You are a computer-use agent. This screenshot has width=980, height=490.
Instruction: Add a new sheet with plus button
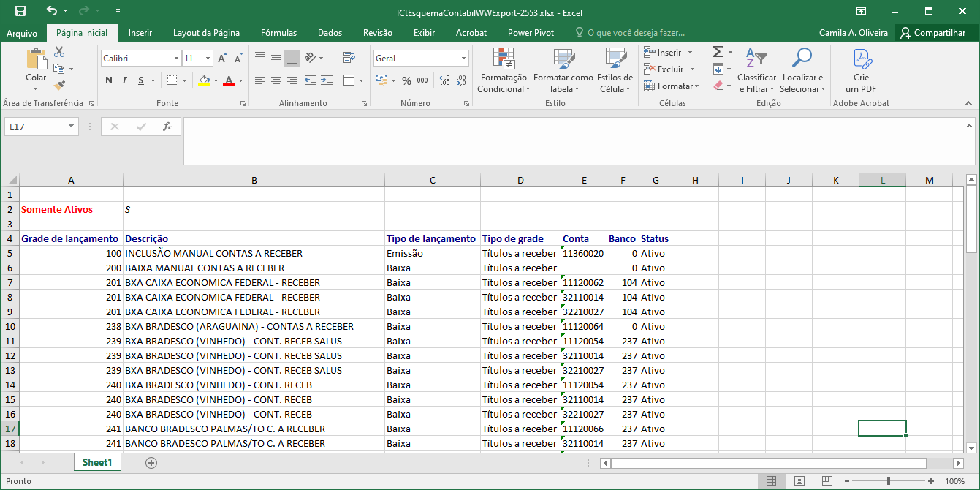pyautogui.click(x=151, y=462)
